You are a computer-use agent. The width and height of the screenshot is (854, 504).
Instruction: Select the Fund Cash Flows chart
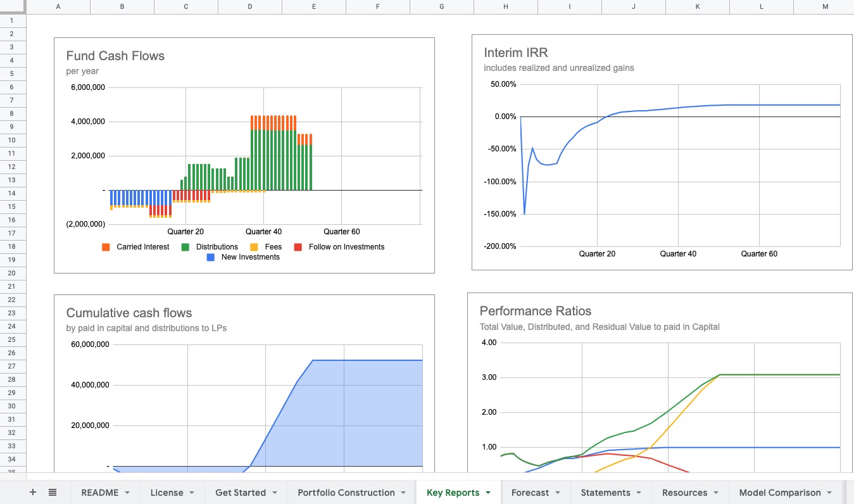click(x=244, y=154)
